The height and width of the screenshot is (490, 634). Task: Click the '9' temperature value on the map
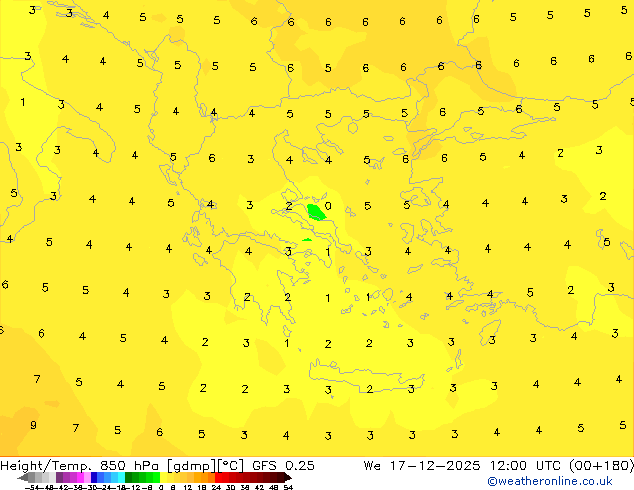coord(33,425)
